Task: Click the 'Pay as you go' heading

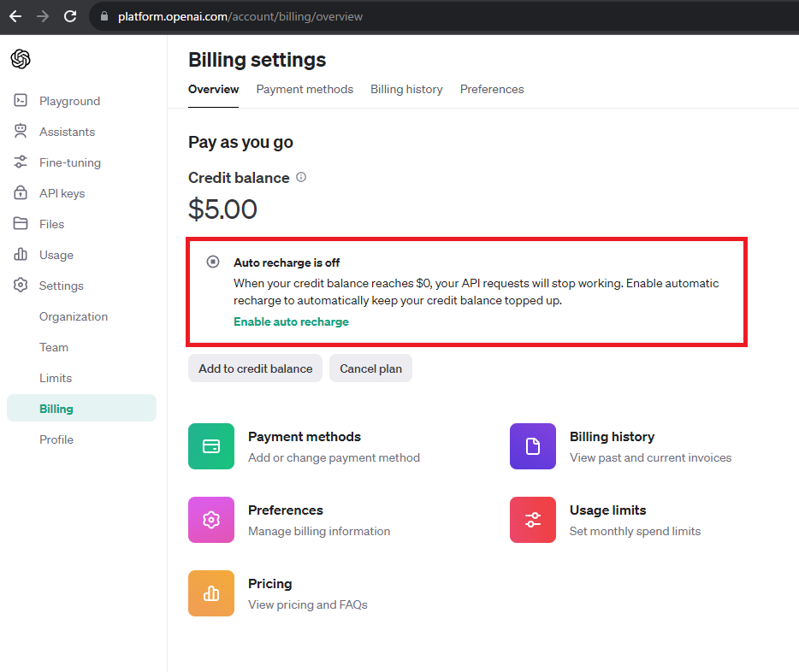Action: coord(240,142)
